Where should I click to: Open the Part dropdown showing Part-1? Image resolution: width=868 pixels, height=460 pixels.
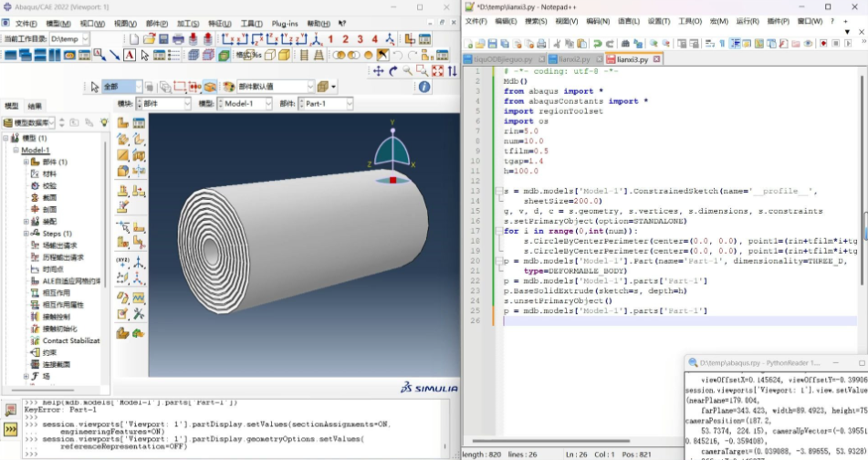point(350,103)
